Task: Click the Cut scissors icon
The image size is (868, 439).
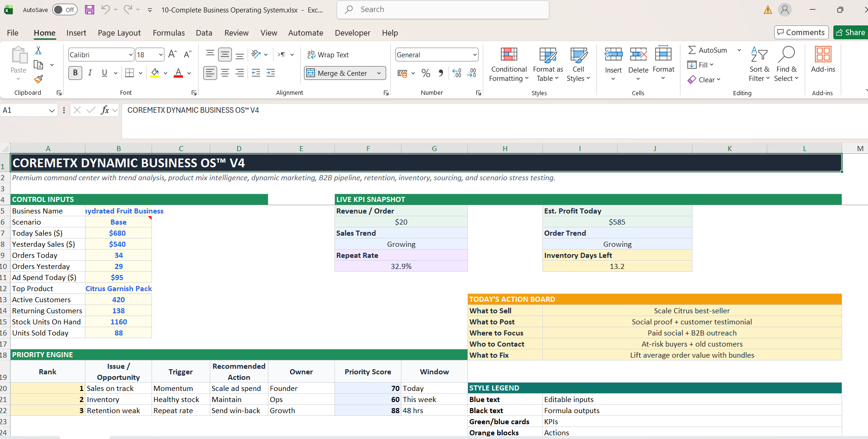Action: tap(38, 50)
